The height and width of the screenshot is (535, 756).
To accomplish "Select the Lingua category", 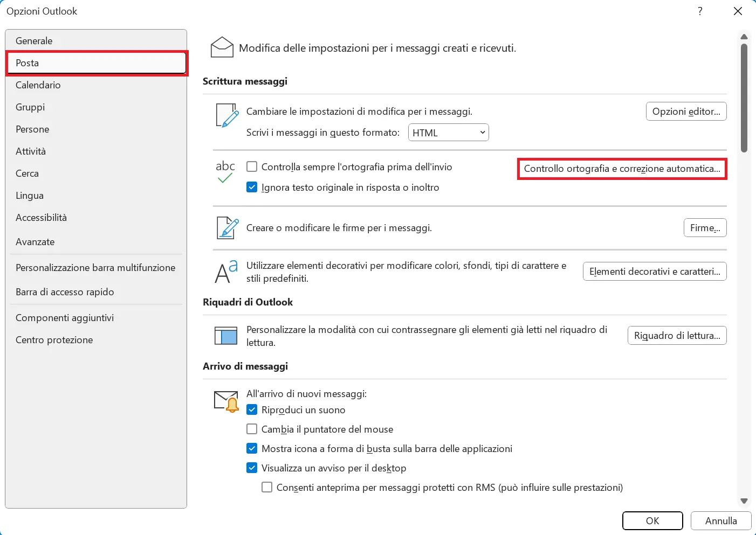I will 96,196.
